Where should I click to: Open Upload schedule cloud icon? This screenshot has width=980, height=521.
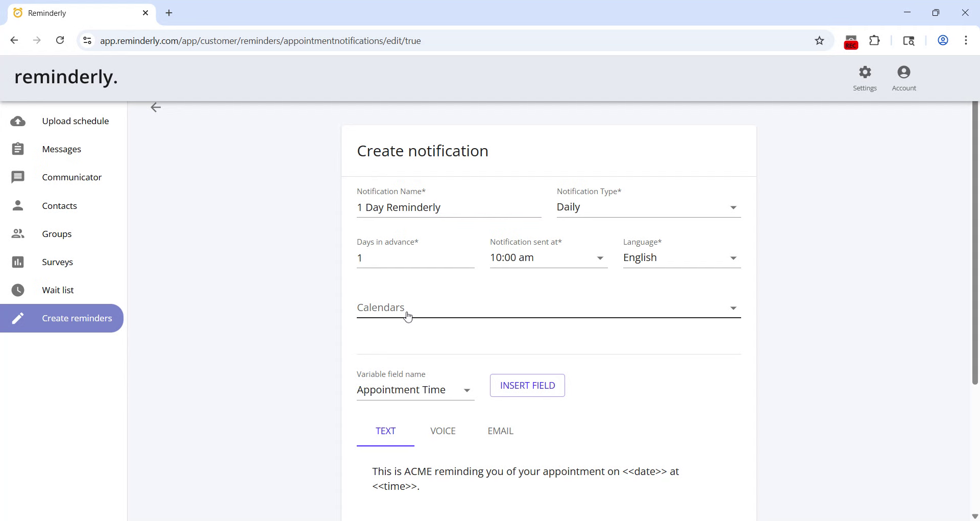(18, 121)
